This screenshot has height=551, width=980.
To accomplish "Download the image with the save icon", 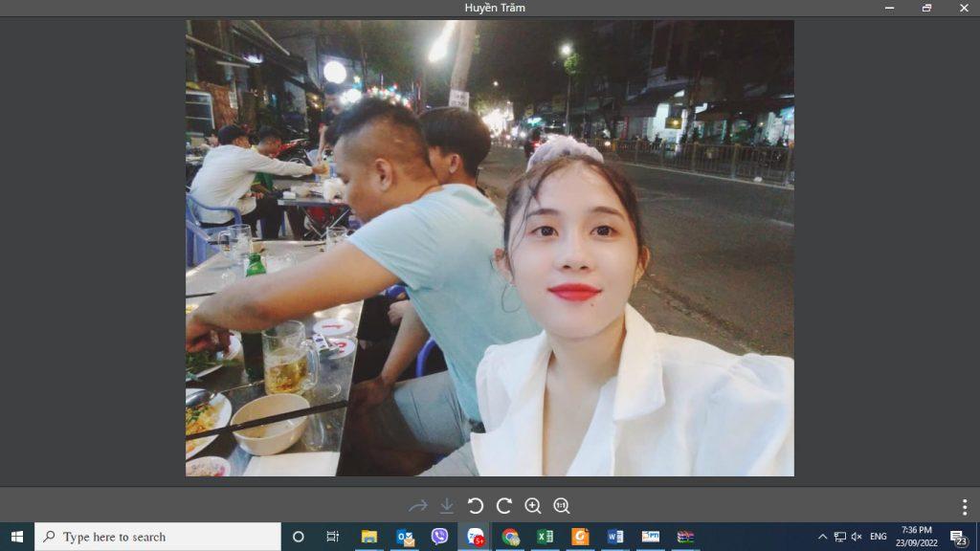I will (x=447, y=506).
